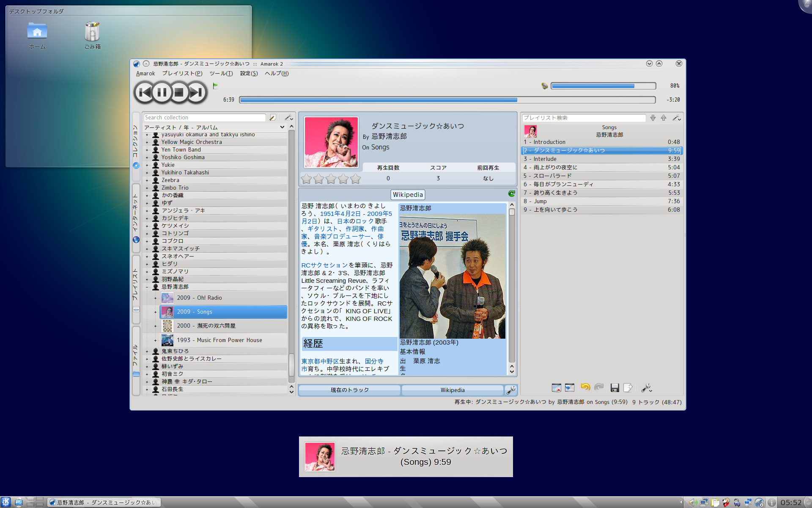812x508 pixels.
Task: Click the green bookmark flag icon
Action: 215,86
